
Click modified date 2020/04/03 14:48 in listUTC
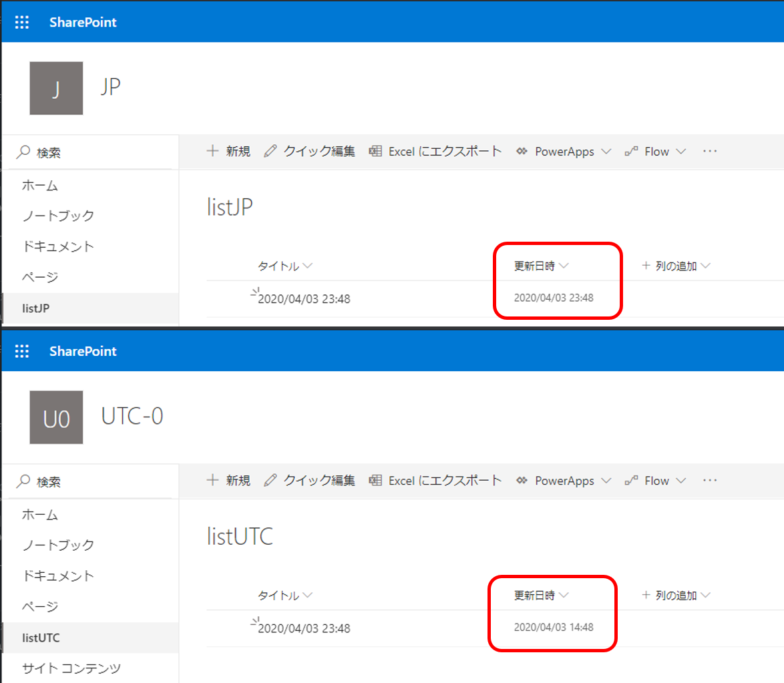click(554, 627)
